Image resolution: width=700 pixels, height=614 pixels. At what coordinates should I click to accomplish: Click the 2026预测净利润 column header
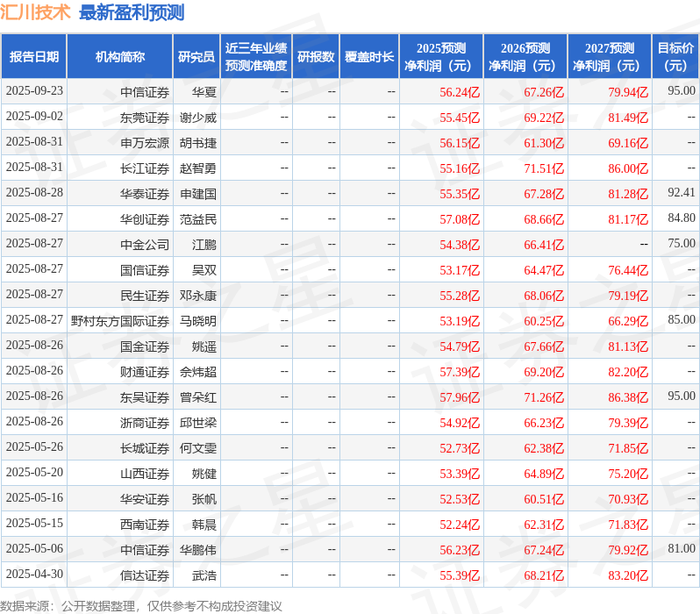pyautogui.click(x=525, y=57)
